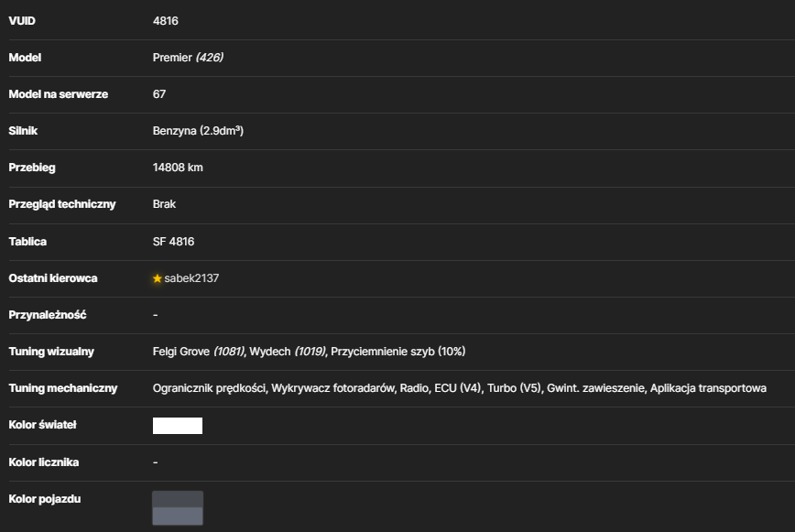Select the upper dark gray Kolor pojazdu swatch

coord(178,499)
